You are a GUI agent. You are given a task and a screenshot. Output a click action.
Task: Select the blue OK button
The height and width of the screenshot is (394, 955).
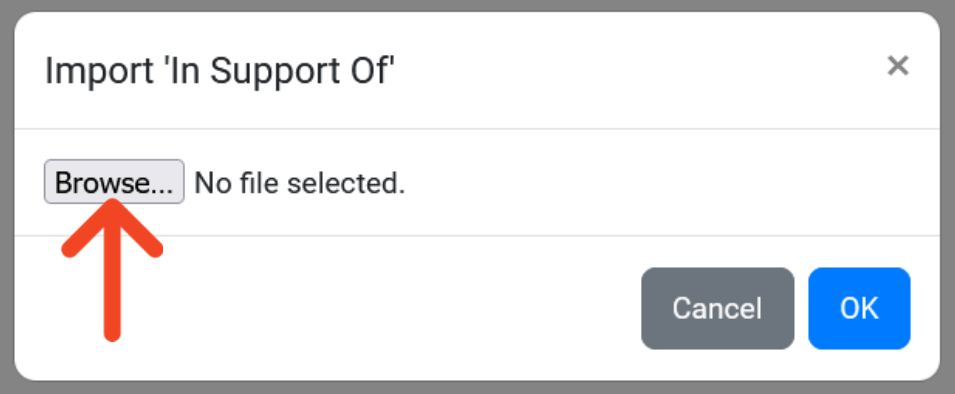(x=859, y=308)
